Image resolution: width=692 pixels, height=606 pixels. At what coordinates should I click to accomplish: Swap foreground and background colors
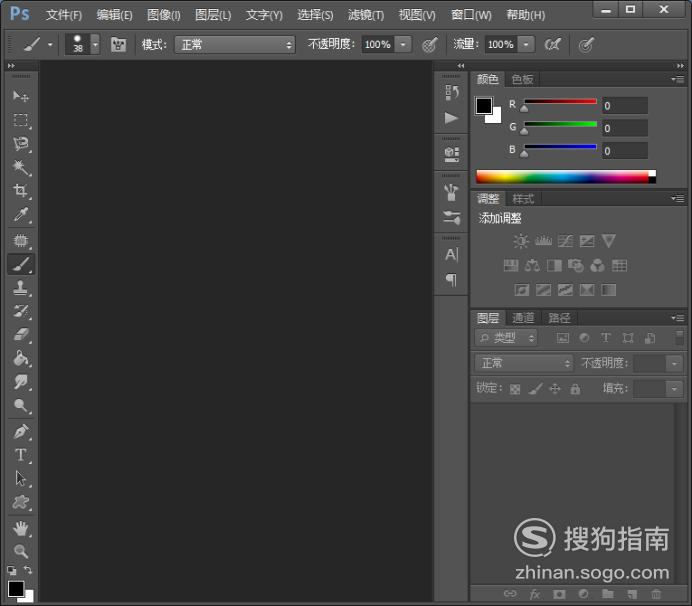coord(28,570)
